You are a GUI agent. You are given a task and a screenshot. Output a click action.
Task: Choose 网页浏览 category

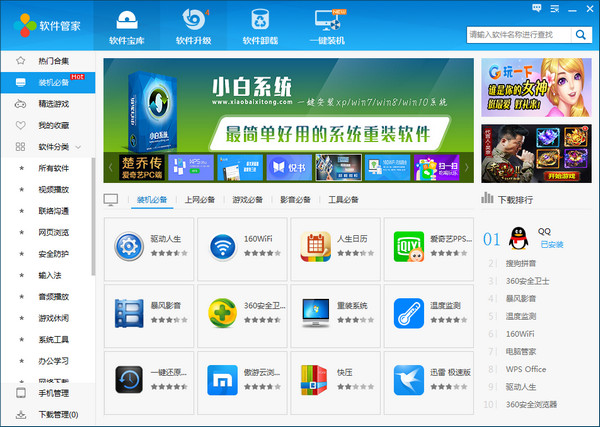[x=53, y=232]
